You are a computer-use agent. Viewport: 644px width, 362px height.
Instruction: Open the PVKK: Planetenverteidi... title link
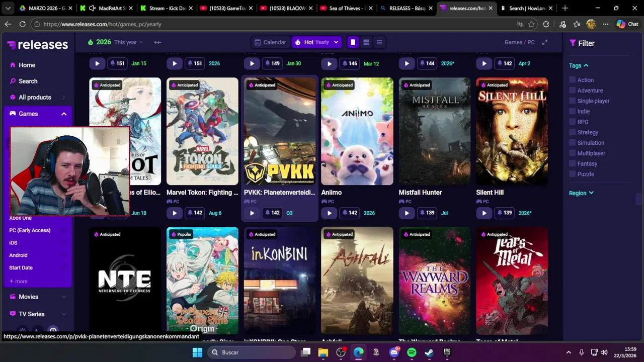pos(279,193)
